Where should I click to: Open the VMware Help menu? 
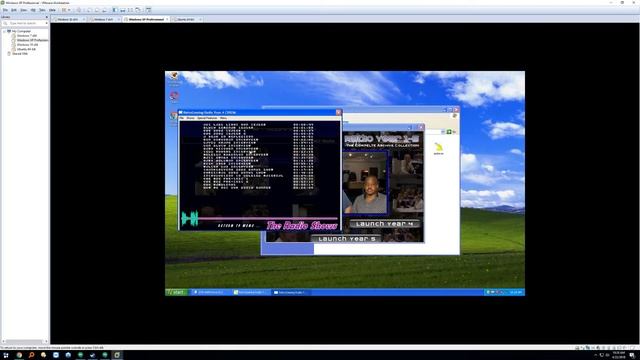pos(52,10)
